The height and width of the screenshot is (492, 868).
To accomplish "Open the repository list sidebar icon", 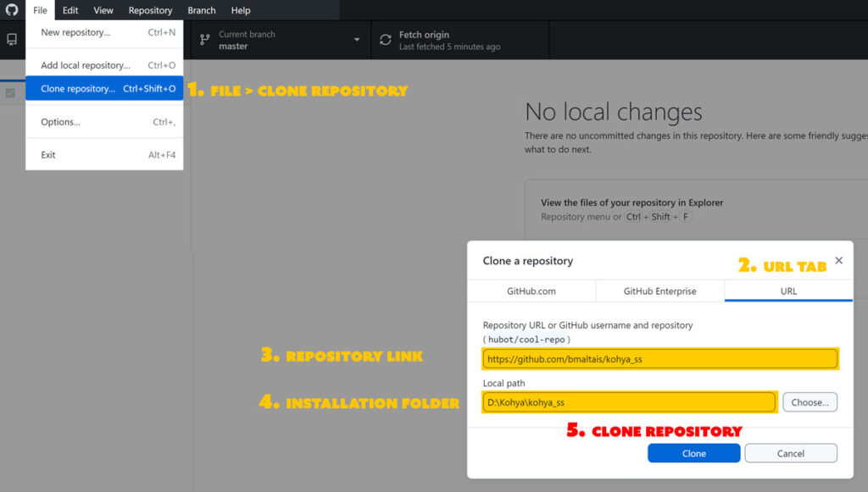I will [x=11, y=39].
